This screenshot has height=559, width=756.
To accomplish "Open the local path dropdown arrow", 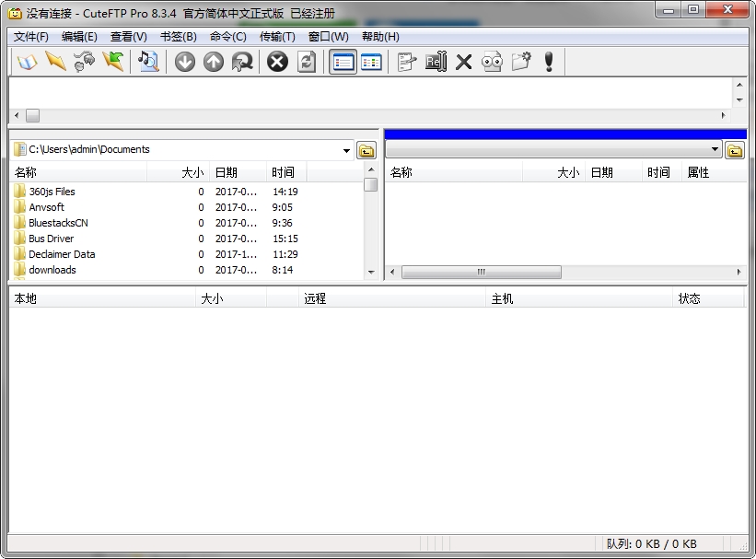I will [x=345, y=149].
